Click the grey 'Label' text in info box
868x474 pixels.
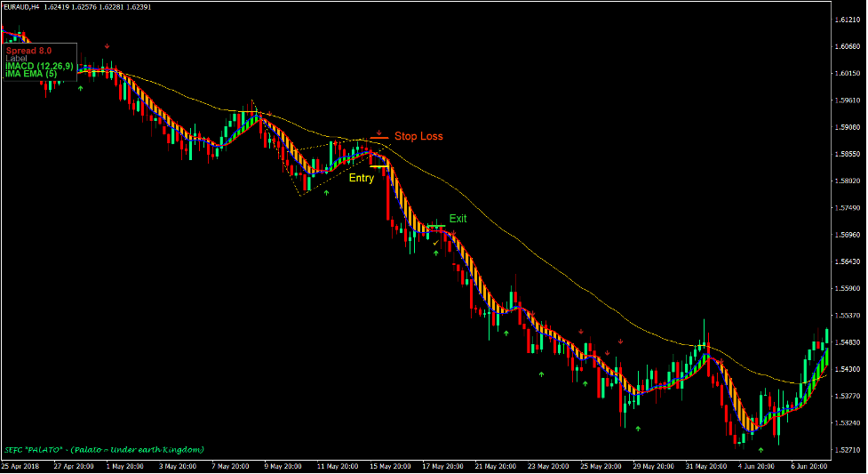16,58
